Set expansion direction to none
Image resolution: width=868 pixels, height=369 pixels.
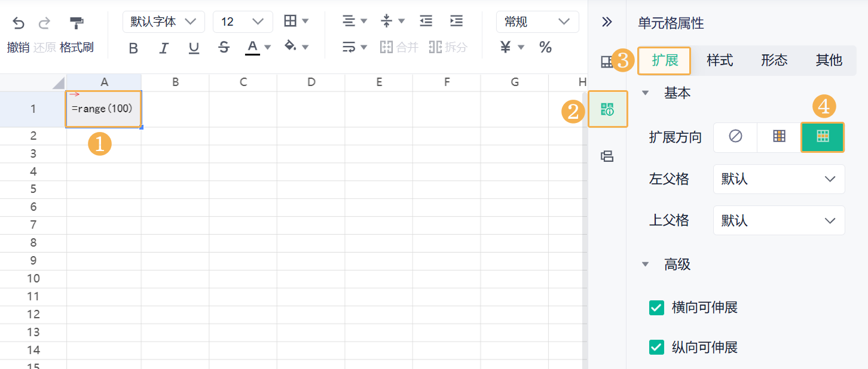(x=735, y=137)
